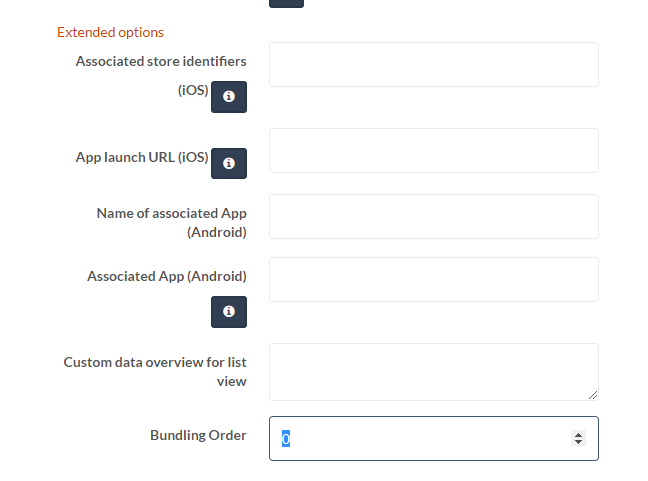Increase Bundling Order with the up arrow
The height and width of the screenshot is (481, 648).
pyautogui.click(x=579, y=435)
